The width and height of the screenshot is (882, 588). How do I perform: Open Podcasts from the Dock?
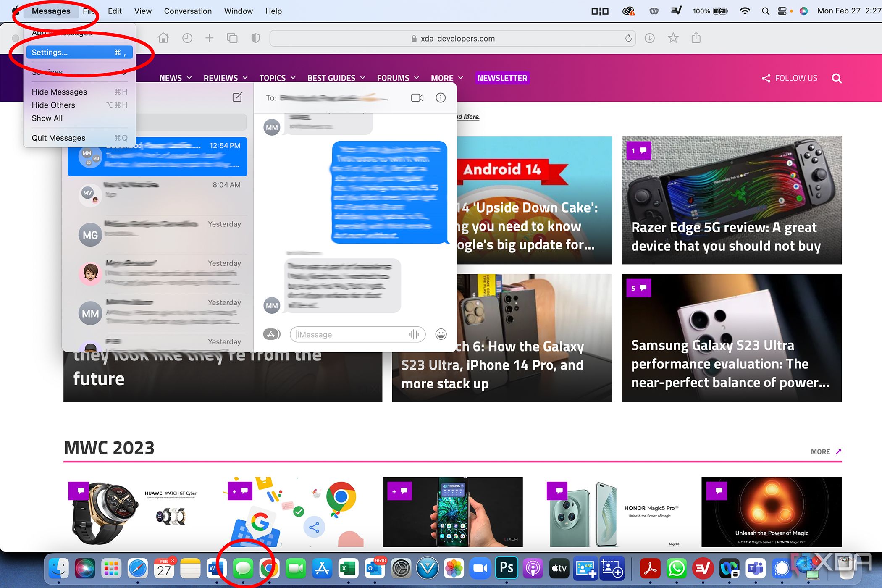(533, 569)
